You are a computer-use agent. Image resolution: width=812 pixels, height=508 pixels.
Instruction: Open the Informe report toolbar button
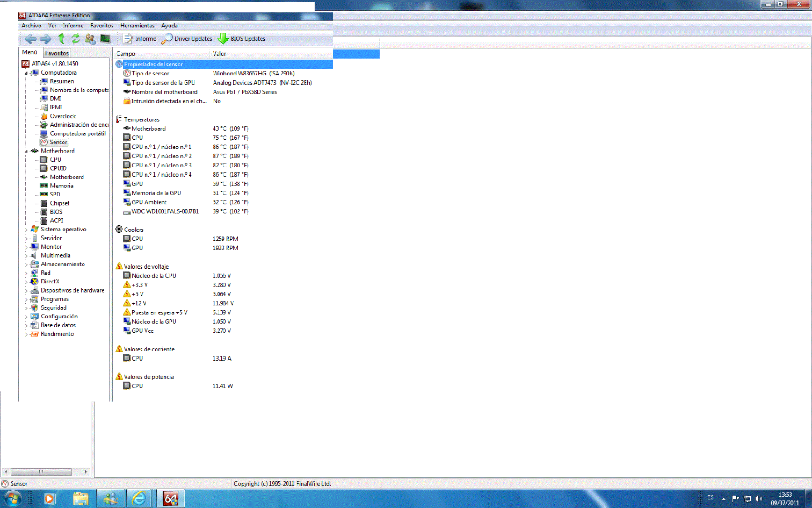tap(140, 39)
